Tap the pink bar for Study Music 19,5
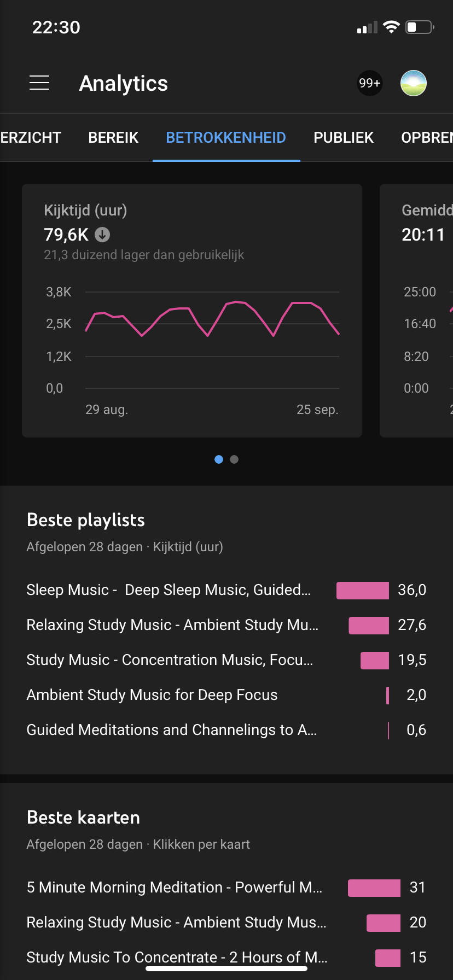This screenshot has height=980, width=453. (x=375, y=660)
